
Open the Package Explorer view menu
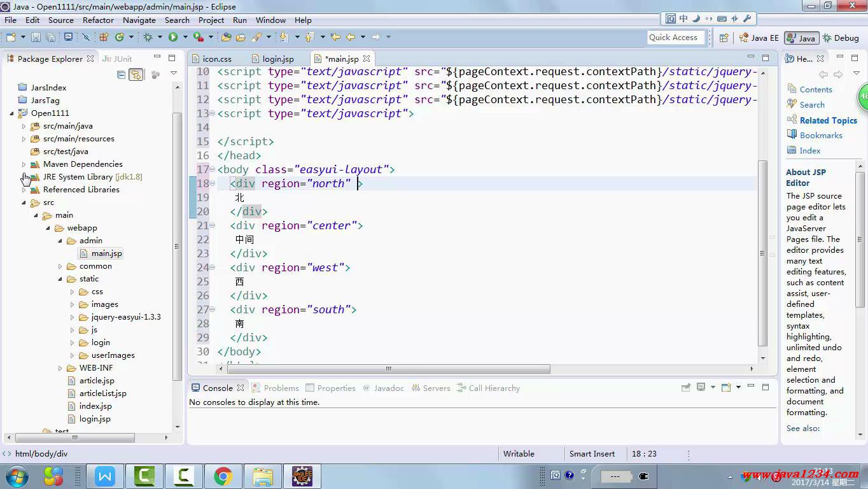coord(173,74)
